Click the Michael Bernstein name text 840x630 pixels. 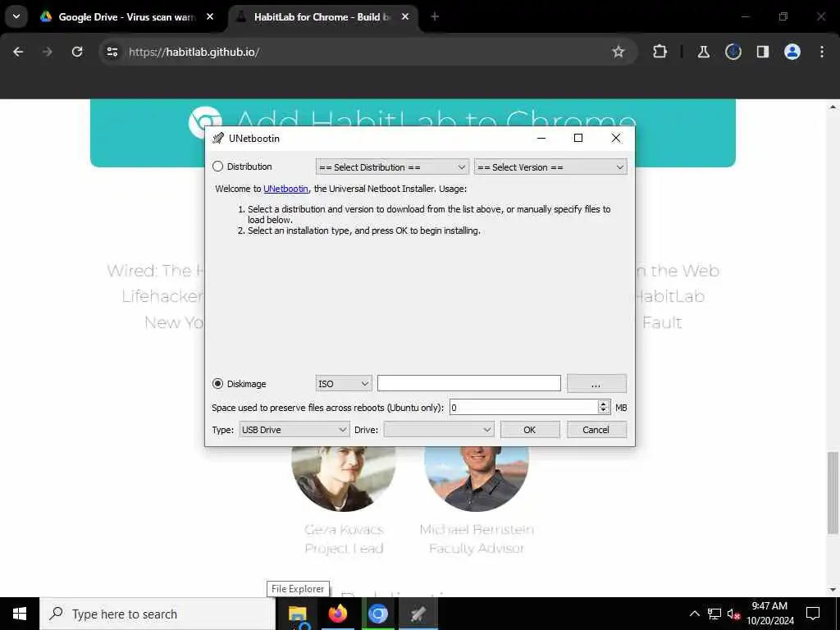477,529
